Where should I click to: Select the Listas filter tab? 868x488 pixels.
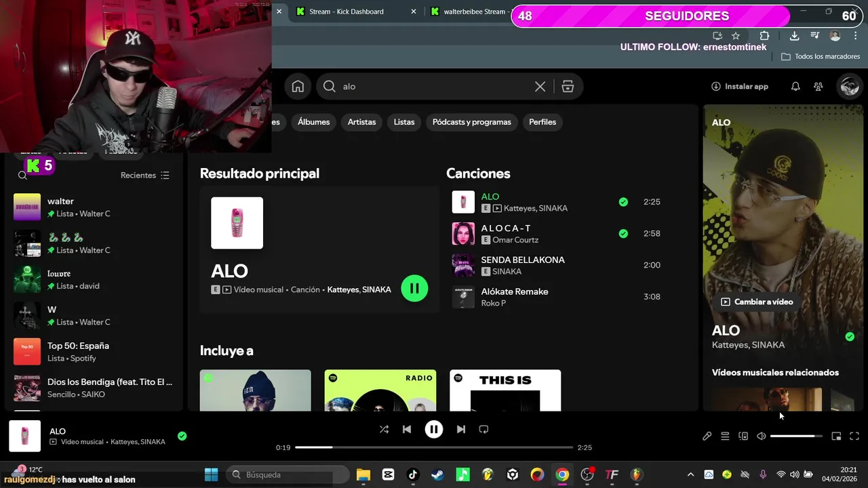(404, 122)
